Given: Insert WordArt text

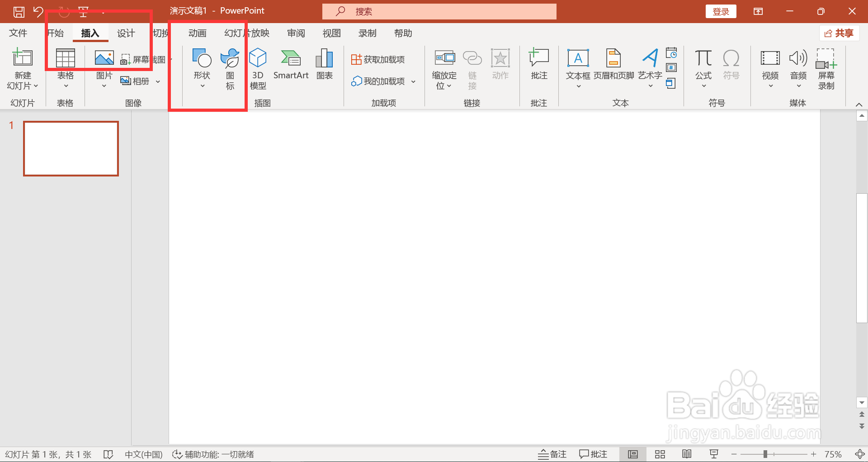Looking at the screenshot, I should 650,68.
